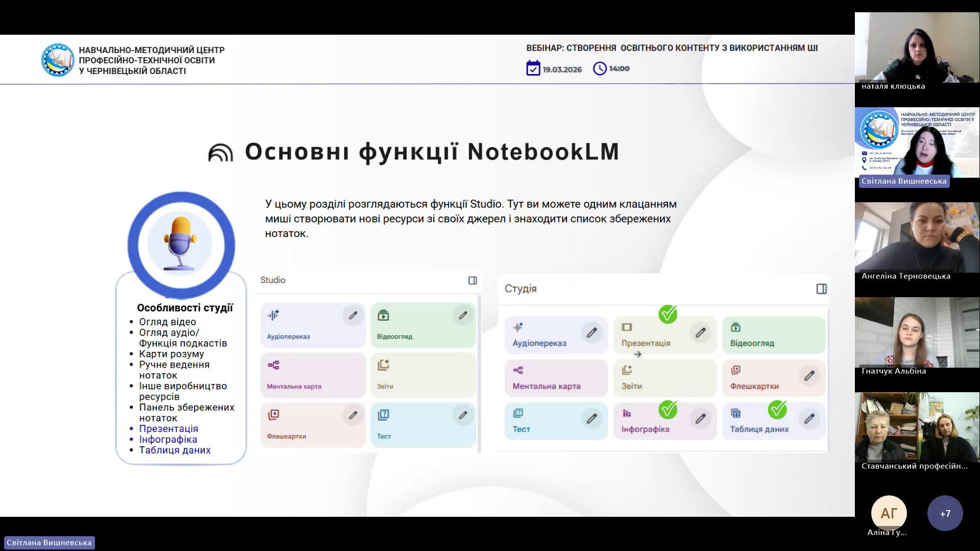Click the edit pencil on the Флешкартки card in Студія

(x=809, y=376)
